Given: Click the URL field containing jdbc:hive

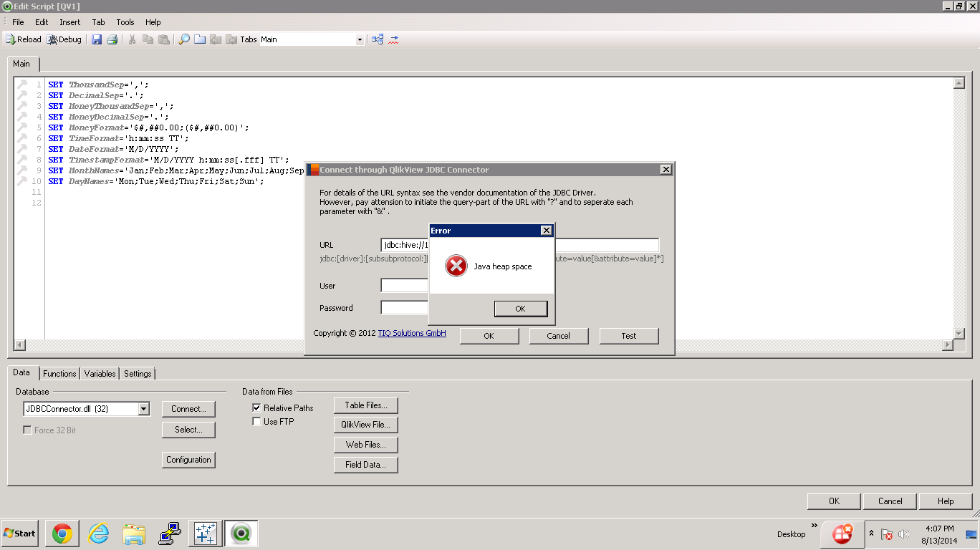Looking at the screenshot, I should click(x=520, y=245).
